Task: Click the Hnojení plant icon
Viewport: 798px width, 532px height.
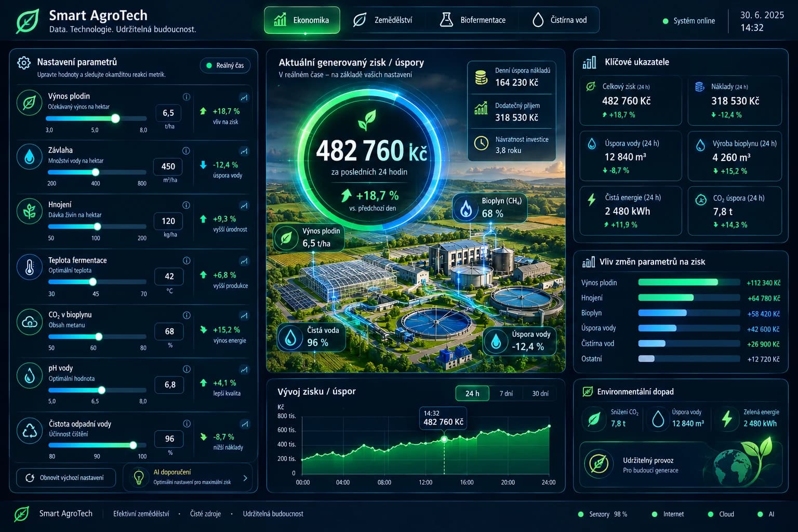Action: [29, 211]
